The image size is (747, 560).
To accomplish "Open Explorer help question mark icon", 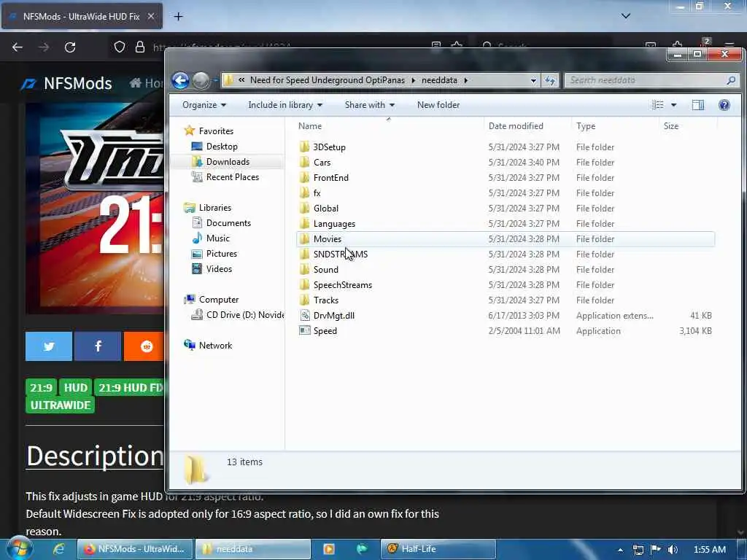I will coord(724,105).
